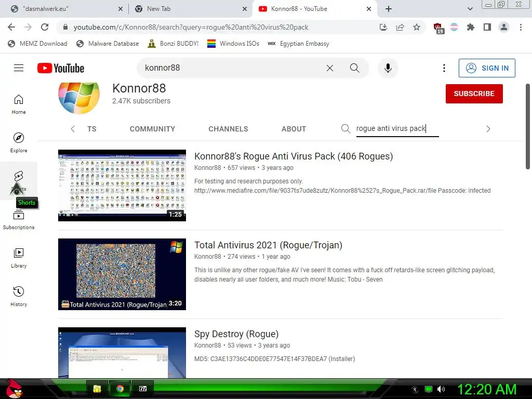
Task: Click the browser address bar URL
Action: (191, 27)
